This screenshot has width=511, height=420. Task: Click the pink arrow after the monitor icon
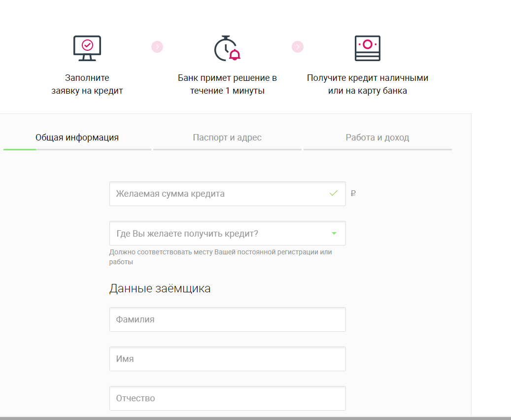point(157,47)
